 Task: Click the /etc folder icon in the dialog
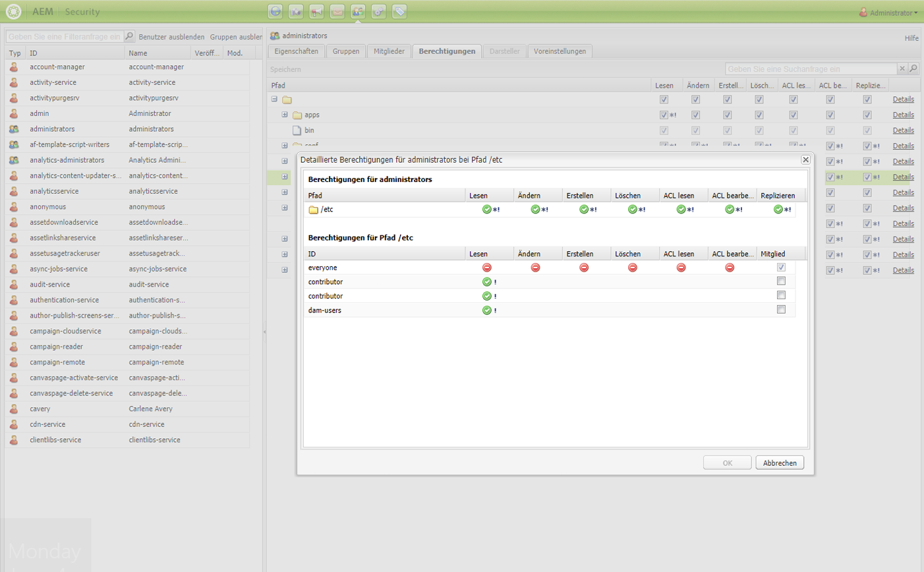pyautogui.click(x=314, y=210)
